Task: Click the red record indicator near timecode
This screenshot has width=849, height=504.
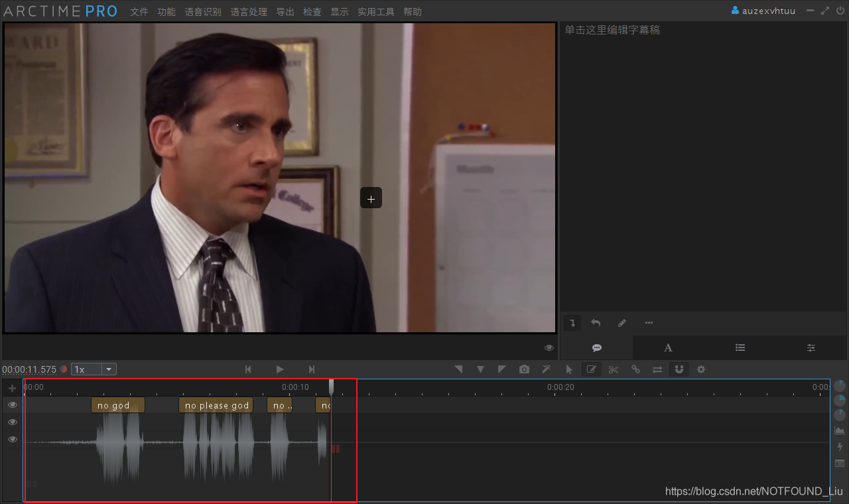Action: point(64,369)
